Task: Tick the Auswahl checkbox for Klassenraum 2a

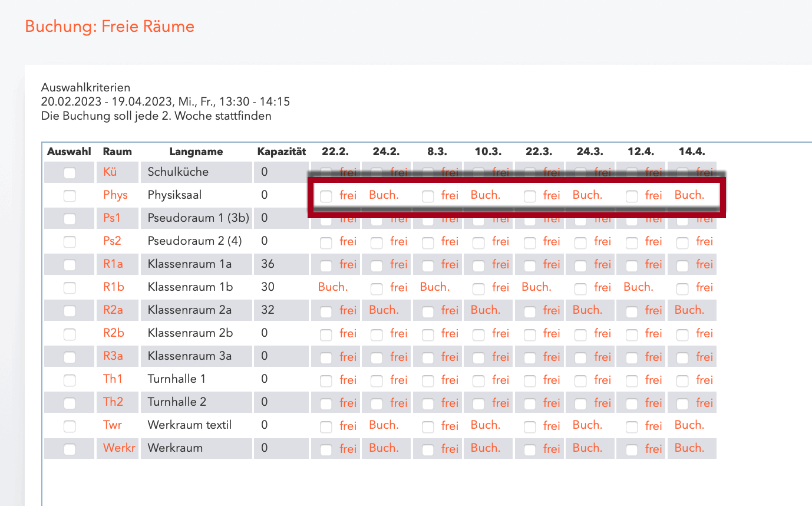Action: (70, 311)
